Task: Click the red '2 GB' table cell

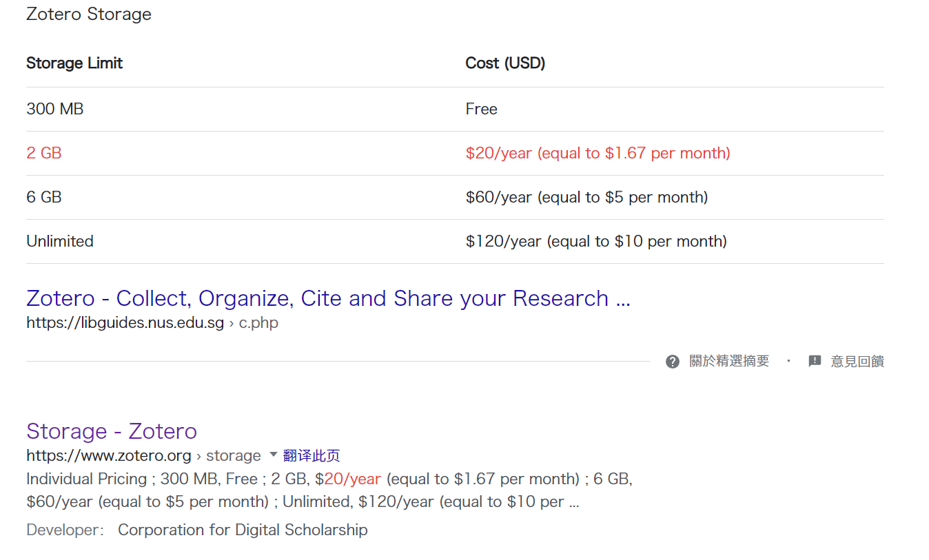Action: pos(44,153)
